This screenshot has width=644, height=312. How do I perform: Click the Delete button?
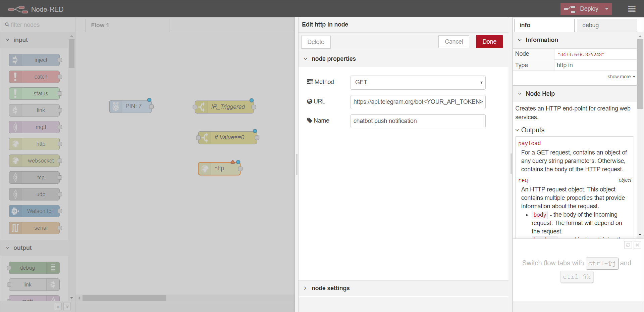click(x=316, y=42)
